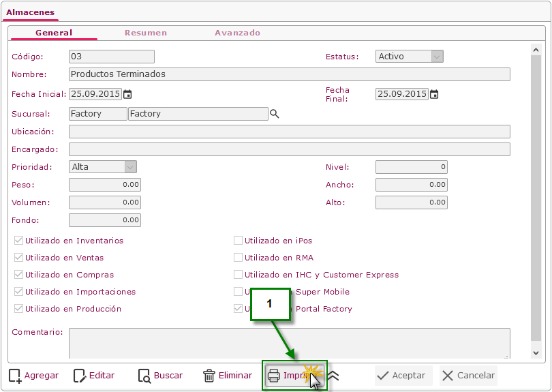Enable Utilizado en RMA checkbox
This screenshot has height=392, width=552.
pyautogui.click(x=238, y=258)
